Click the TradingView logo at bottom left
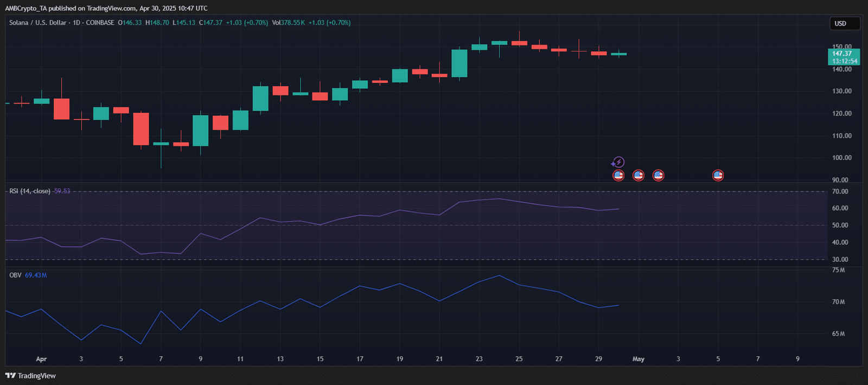 click(x=30, y=376)
